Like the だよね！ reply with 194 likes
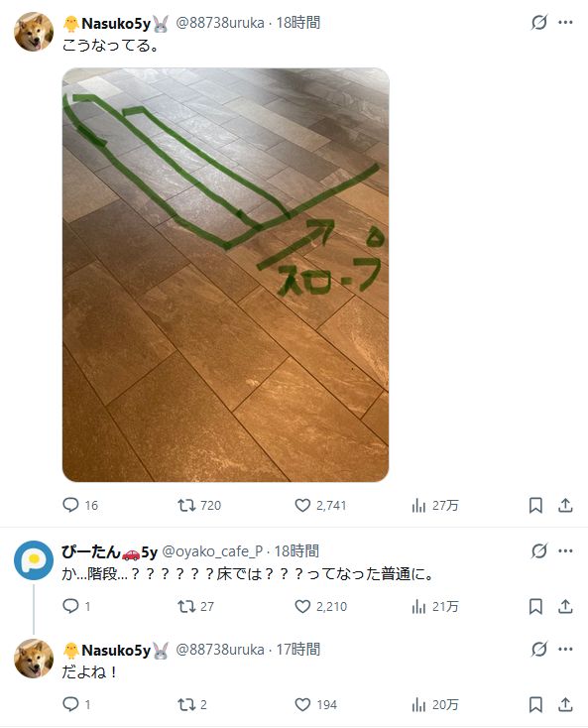 click(x=315, y=705)
